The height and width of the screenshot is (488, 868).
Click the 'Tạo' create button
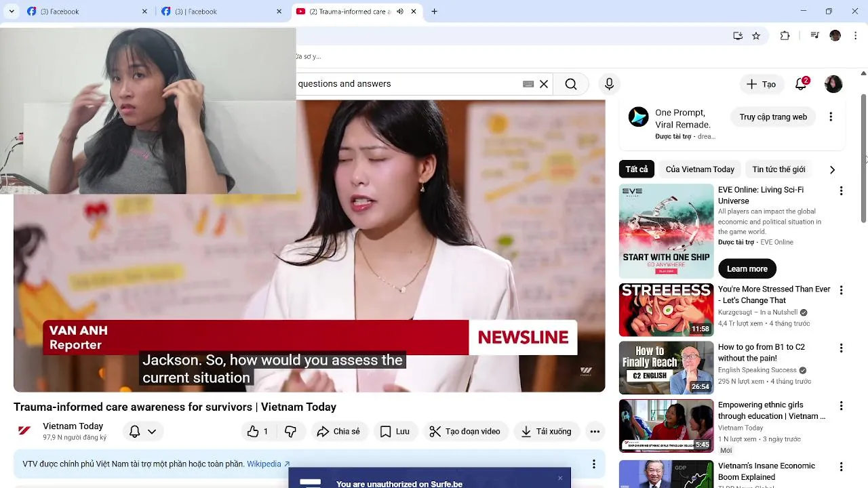tap(761, 84)
